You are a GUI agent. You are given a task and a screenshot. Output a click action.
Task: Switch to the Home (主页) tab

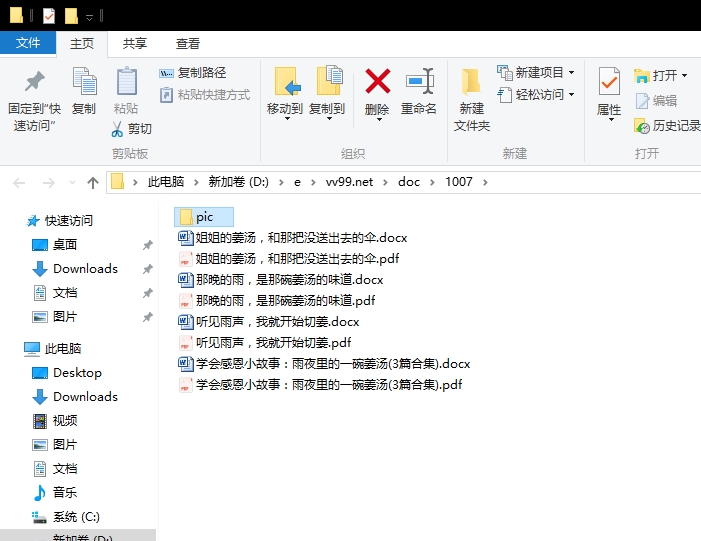pyautogui.click(x=82, y=44)
